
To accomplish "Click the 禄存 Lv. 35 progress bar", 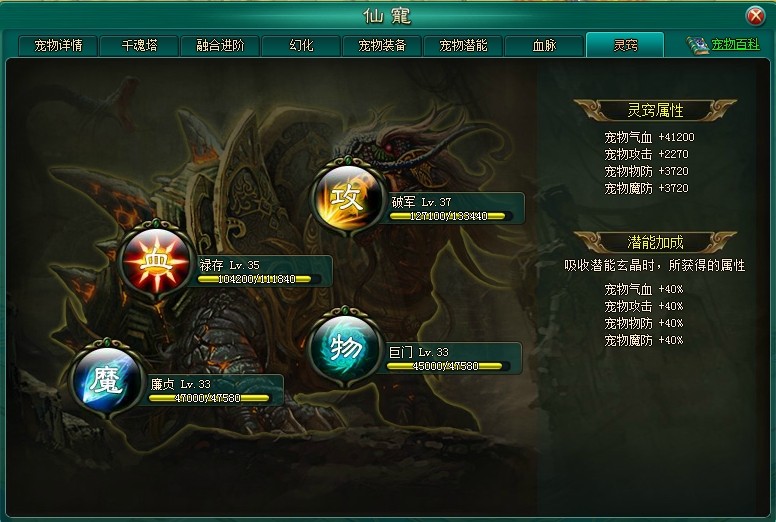I will click(x=255, y=279).
